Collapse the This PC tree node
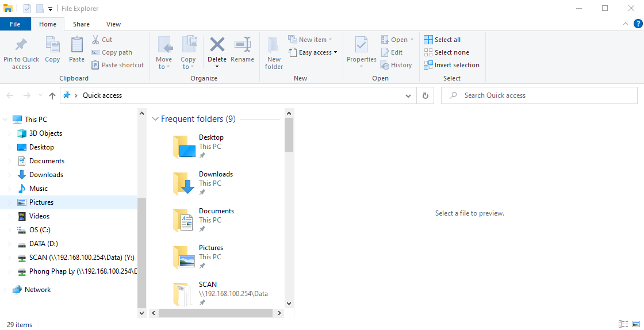 point(5,120)
